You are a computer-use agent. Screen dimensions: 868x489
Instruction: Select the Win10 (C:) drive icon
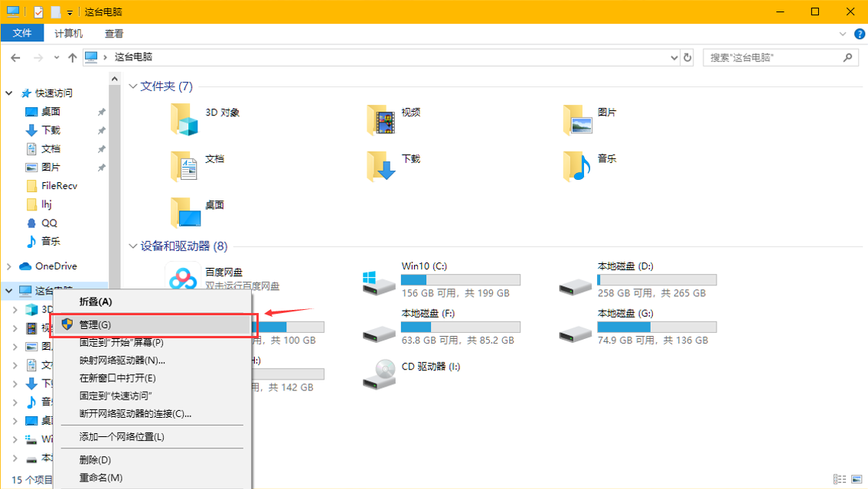[378, 282]
